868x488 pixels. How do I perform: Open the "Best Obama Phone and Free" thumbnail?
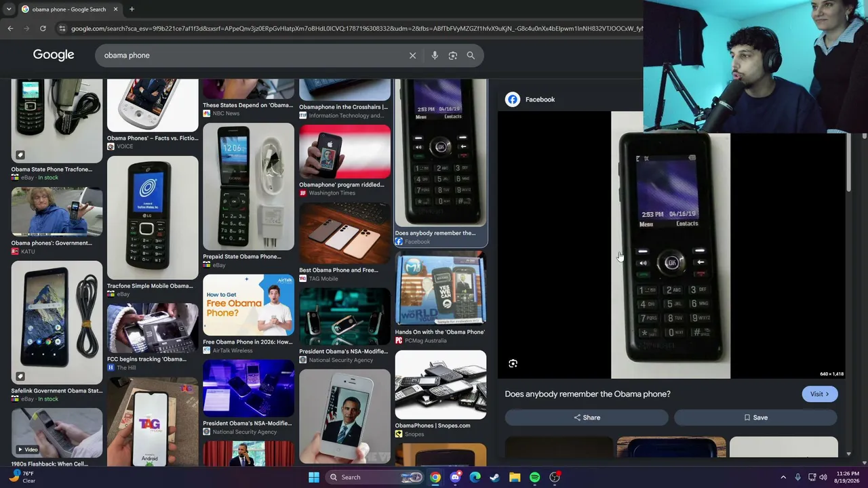[344, 233]
